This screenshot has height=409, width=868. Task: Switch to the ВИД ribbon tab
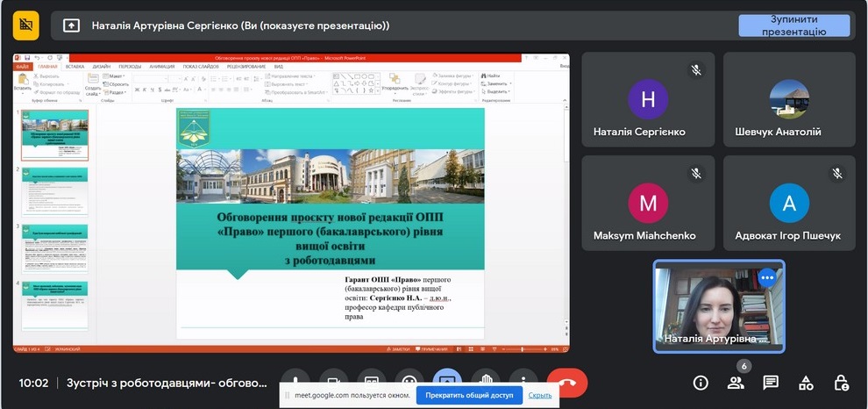click(279, 67)
